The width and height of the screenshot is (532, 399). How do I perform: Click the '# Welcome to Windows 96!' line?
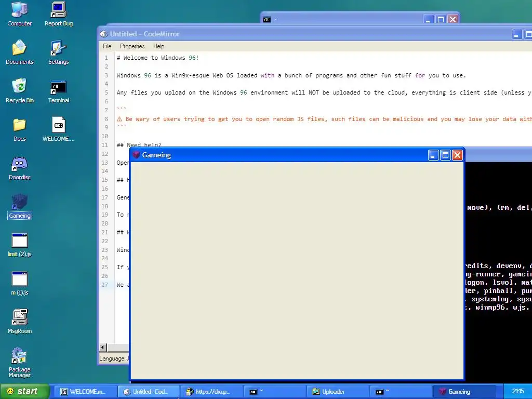tap(157, 58)
